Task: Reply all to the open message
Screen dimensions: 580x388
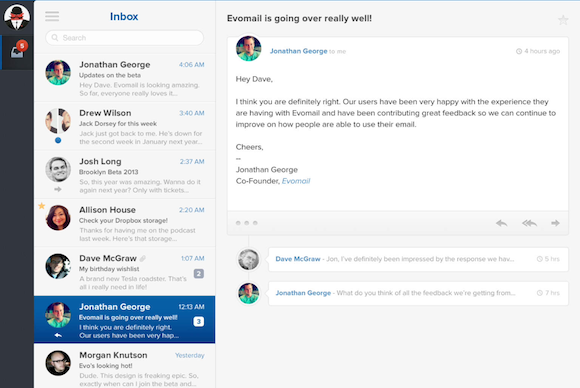Action: [529, 223]
